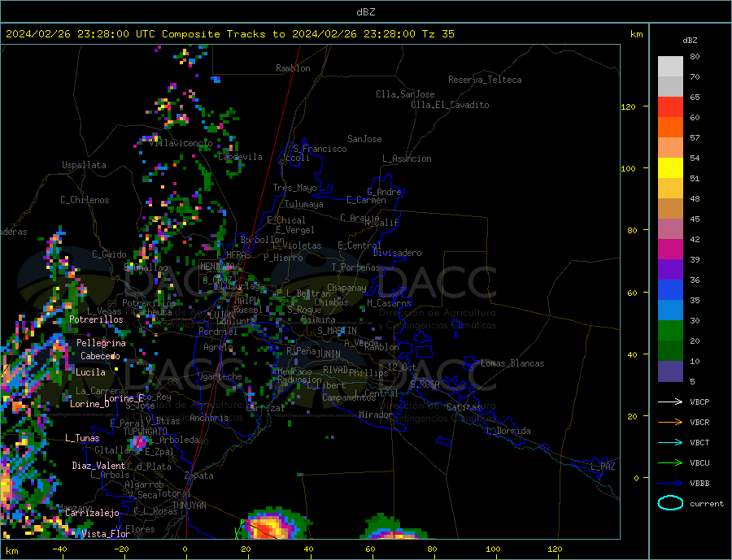Click the S_MARTIN label
Screen dimensions: 732x560
[x=337, y=331]
